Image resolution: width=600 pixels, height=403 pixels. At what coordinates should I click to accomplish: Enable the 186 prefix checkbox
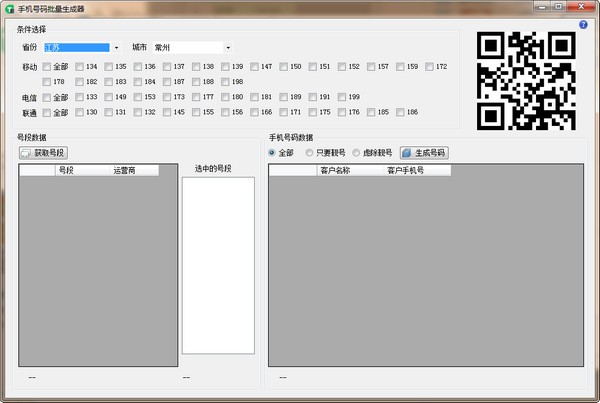(400, 113)
